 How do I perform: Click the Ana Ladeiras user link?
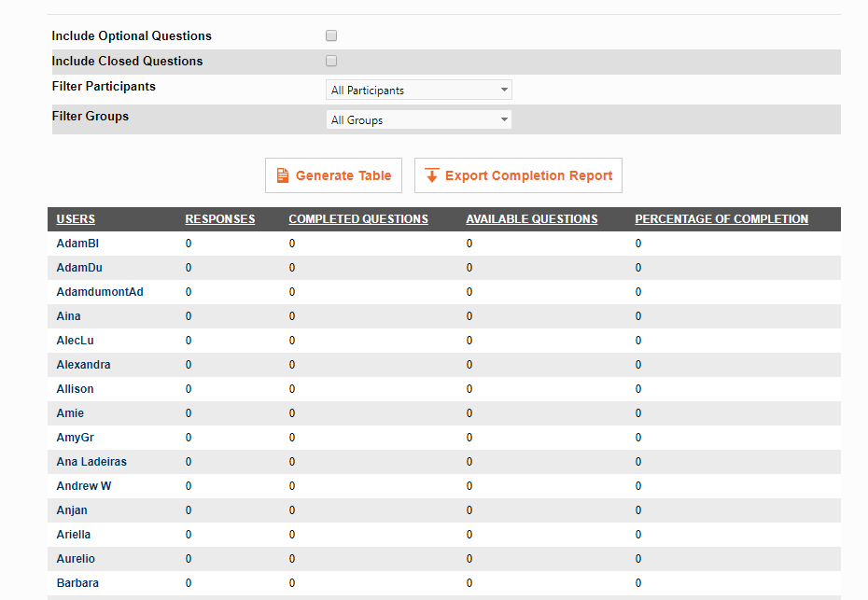point(91,462)
